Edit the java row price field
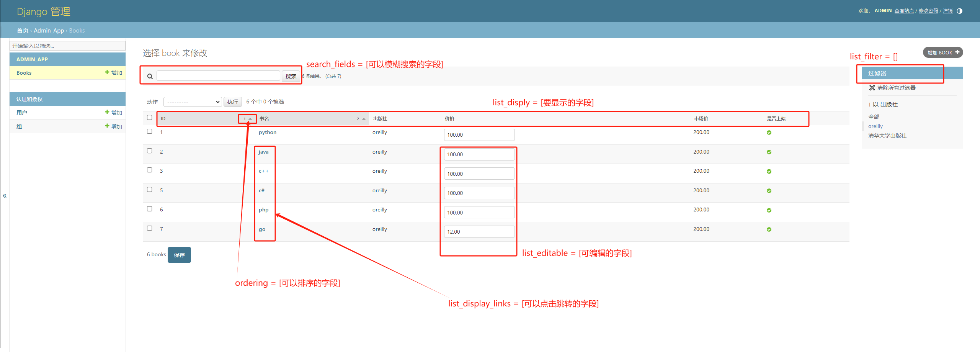 pos(479,154)
